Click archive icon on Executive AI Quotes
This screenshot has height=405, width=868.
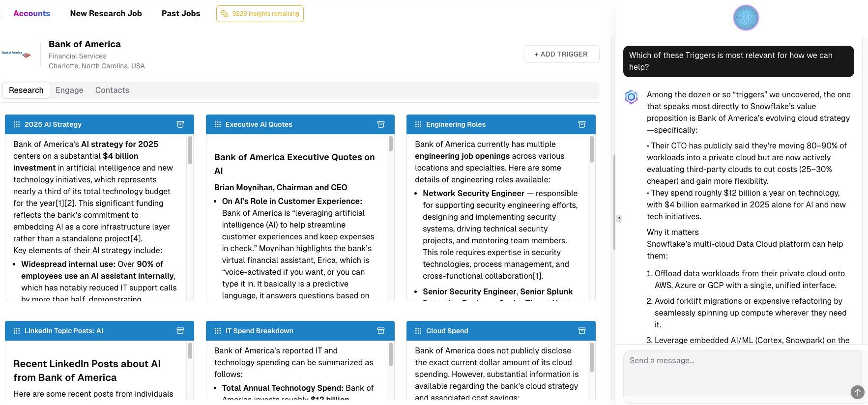[380, 124]
